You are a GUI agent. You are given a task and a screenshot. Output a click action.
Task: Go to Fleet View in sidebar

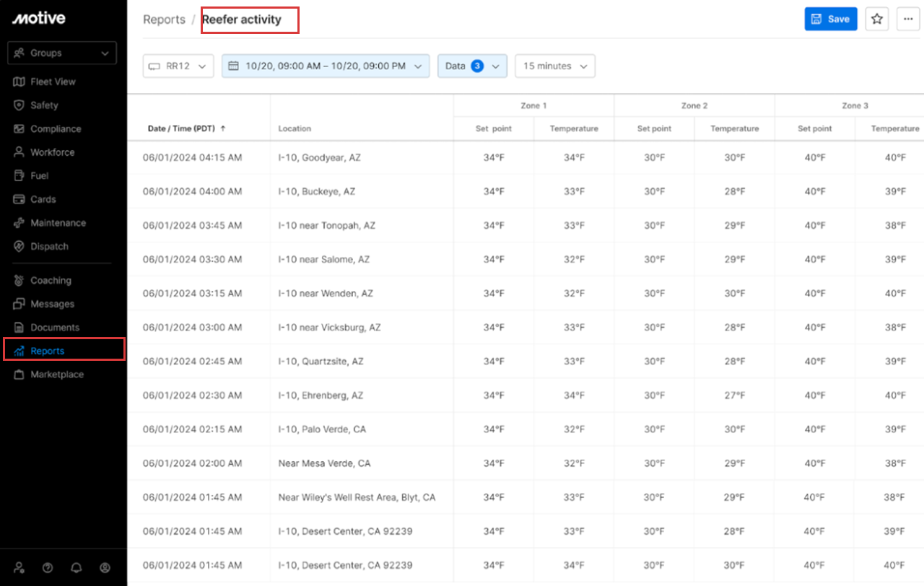point(53,82)
